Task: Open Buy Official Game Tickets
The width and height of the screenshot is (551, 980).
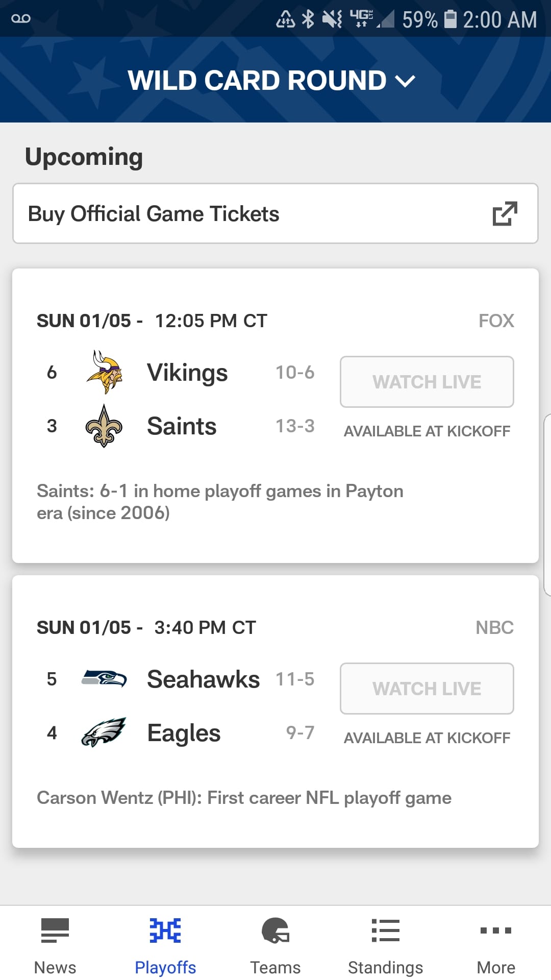Action: tap(275, 213)
